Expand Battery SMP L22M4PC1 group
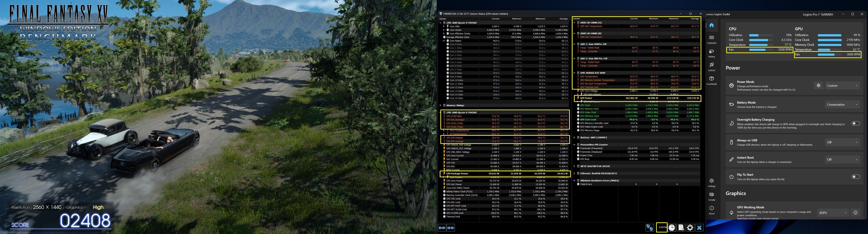 point(574,138)
